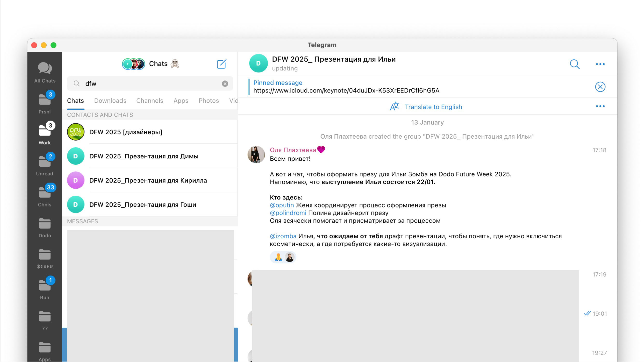Open the Chnls folder with 33 unread
644x362 pixels.
45,196
